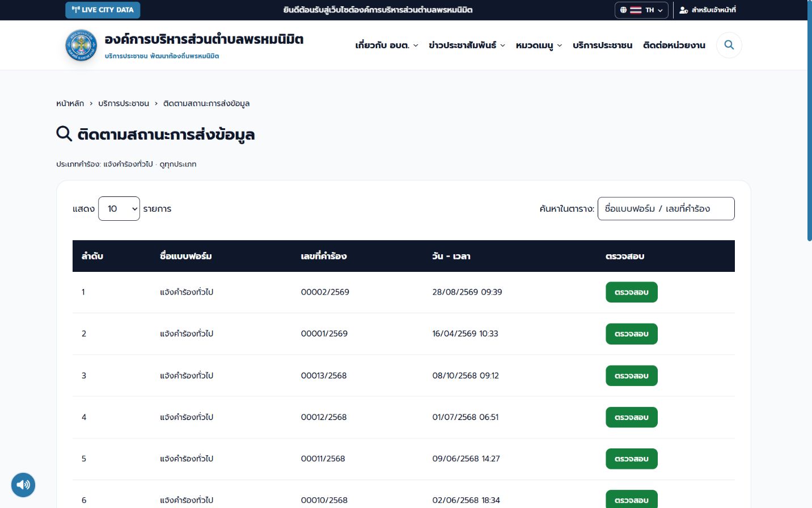Select request number 00013/2568 text
812x508 pixels.
[x=324, y=376]
